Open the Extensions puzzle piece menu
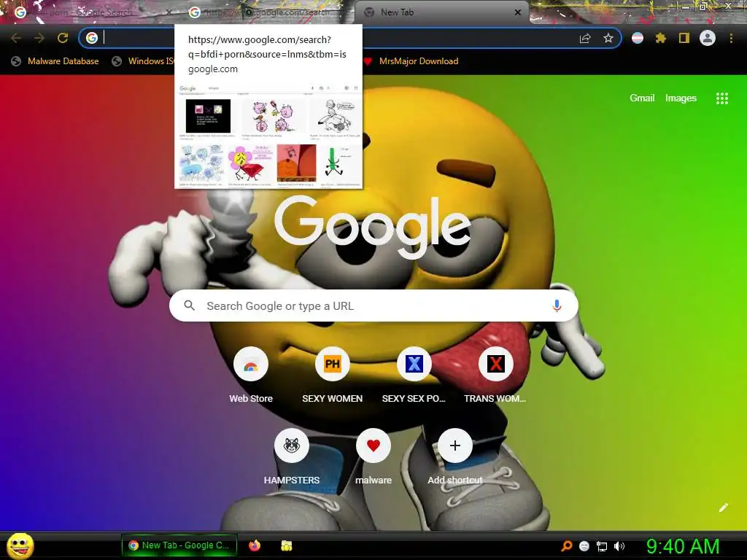747x560 pixels. coord(661,38)
